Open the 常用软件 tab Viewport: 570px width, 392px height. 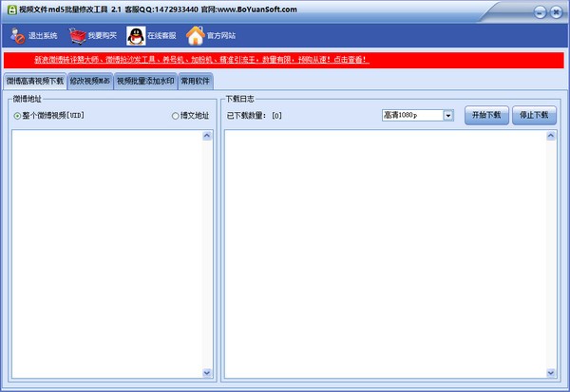tap(195, 82)
